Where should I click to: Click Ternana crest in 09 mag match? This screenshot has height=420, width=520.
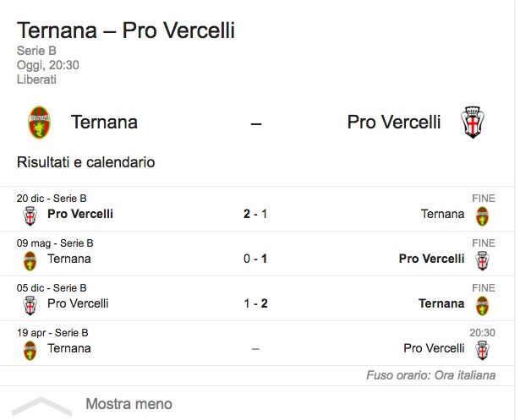[30, 260]
